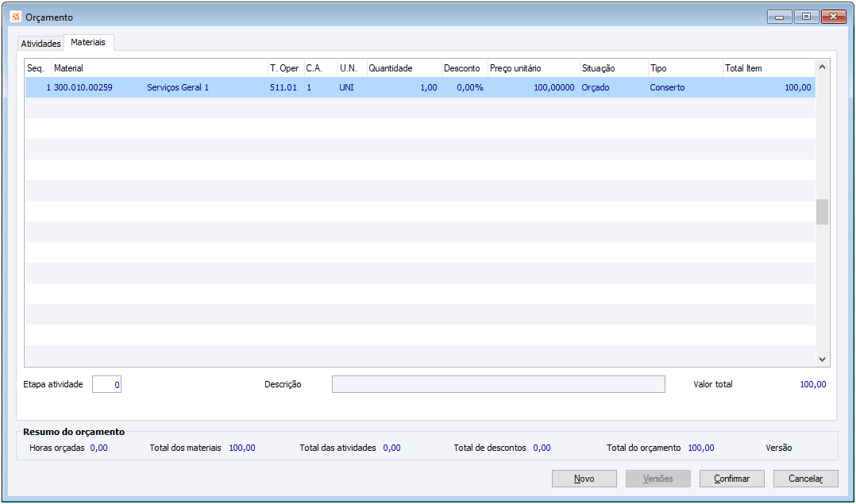Click the table scrollbar up arrow

click(x=822, y=67)
